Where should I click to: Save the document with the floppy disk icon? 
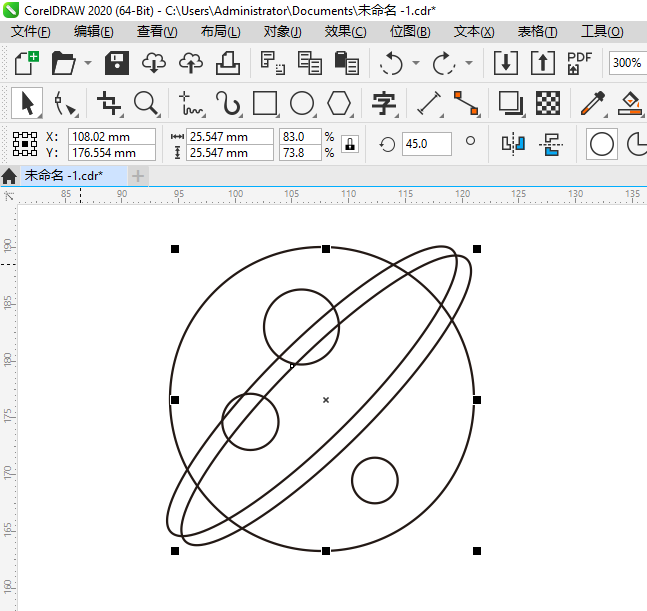coord(117,63)
